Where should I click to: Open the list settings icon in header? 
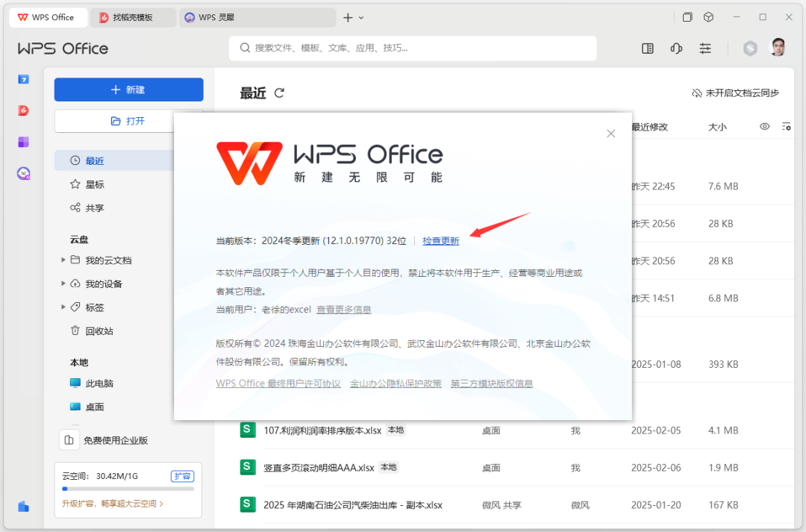click(787, 126)
